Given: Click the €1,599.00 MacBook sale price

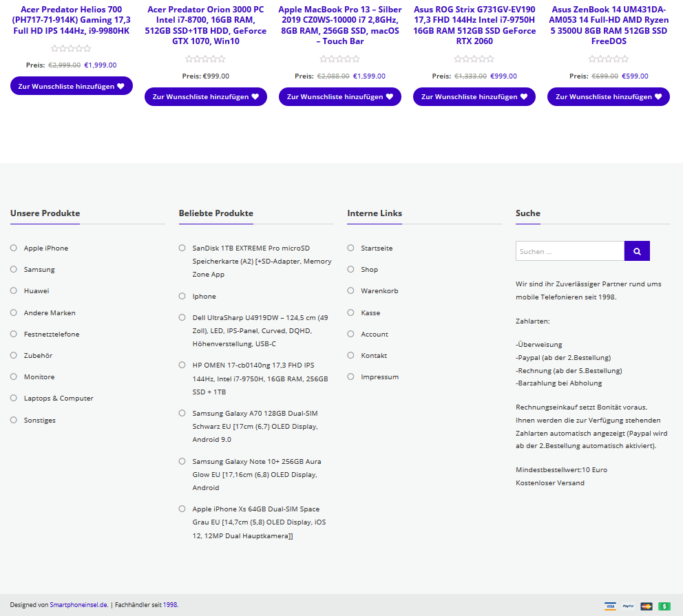Looking at the screenshot, I should coord(369,76).
